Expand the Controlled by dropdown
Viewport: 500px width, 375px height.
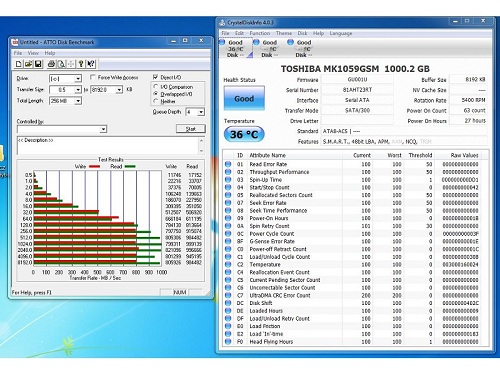point(104,129)
